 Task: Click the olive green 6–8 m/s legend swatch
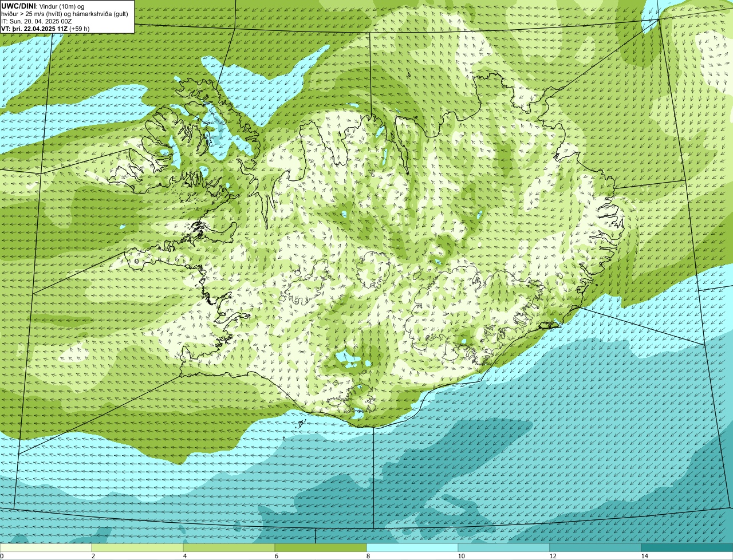[321, 548]
